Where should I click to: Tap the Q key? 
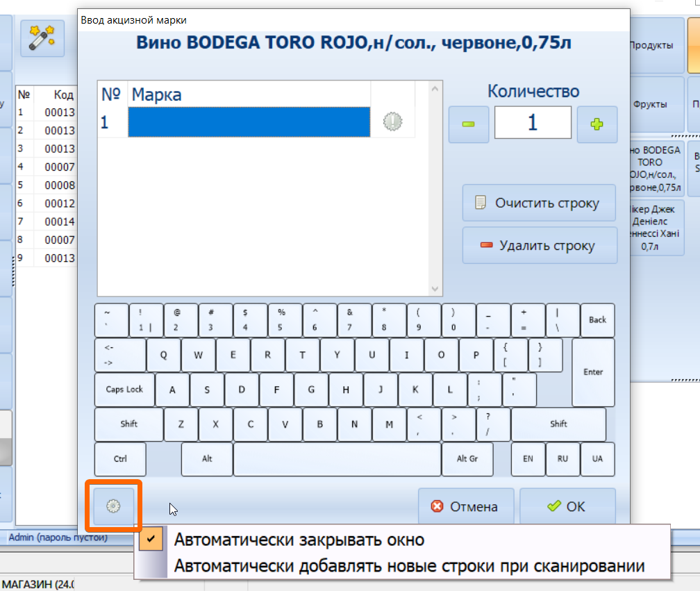click(163, 355)
